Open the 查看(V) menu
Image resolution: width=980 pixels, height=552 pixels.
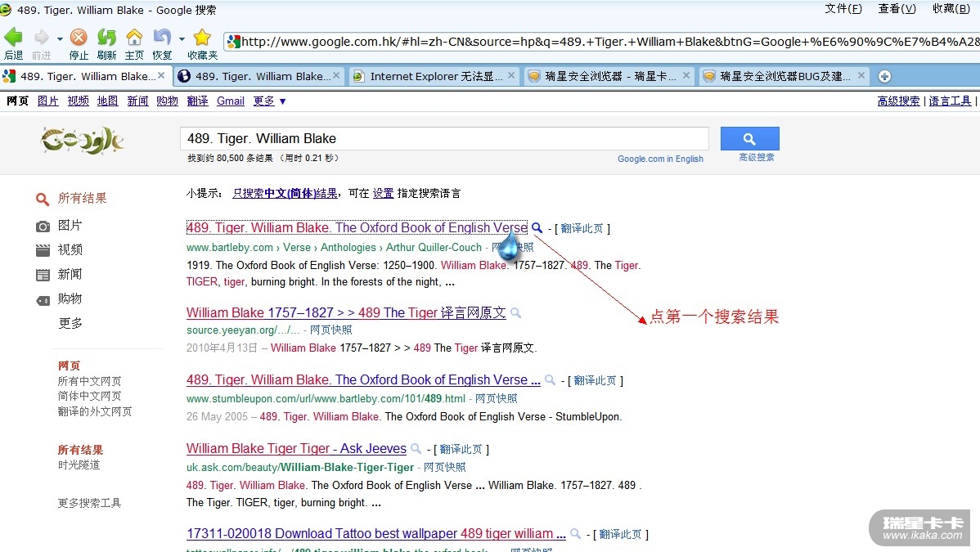click(x=897, y=9)
